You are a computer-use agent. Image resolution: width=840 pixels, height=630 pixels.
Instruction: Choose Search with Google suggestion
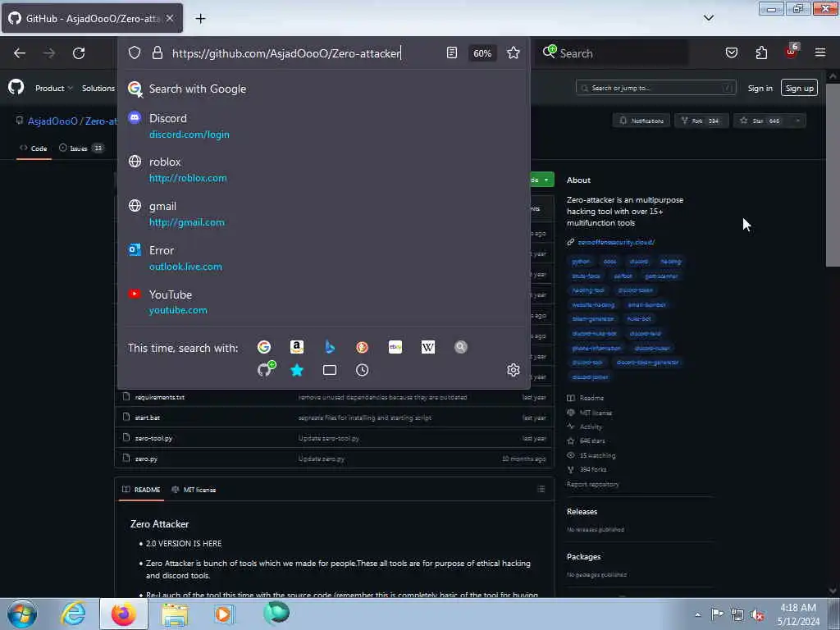coord(323,89)
